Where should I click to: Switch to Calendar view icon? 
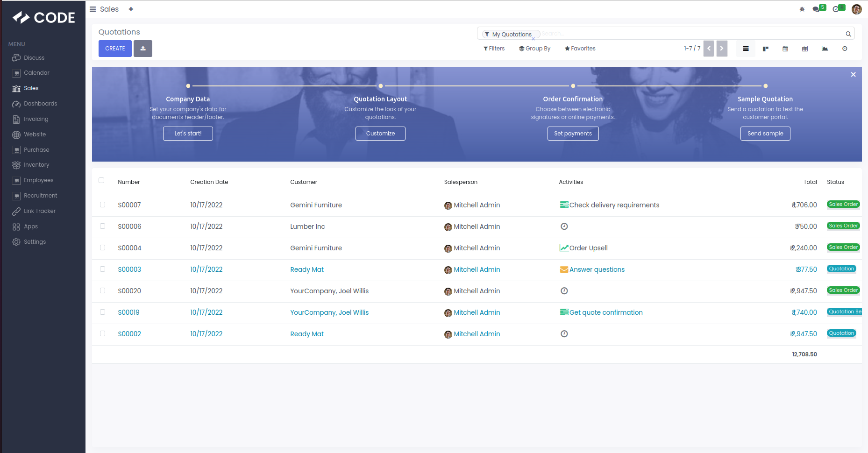click(x=785, y=49)
